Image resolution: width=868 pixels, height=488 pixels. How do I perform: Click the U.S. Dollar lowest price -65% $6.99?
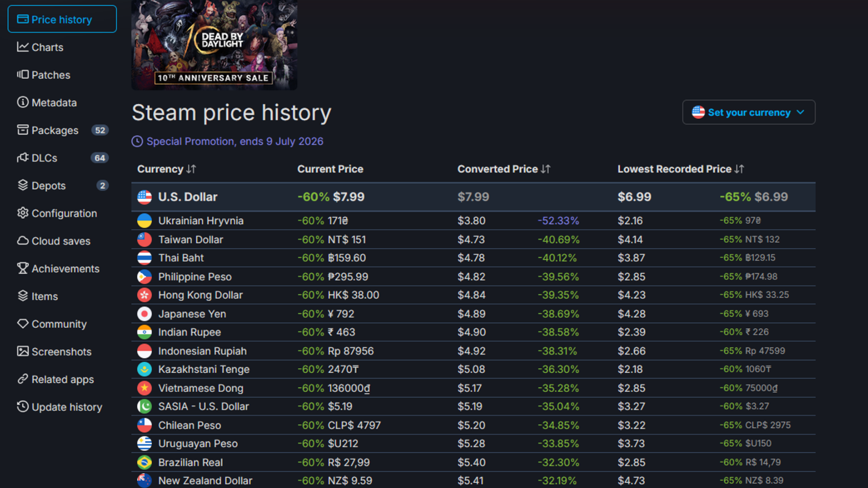click(x=754, y=197)
